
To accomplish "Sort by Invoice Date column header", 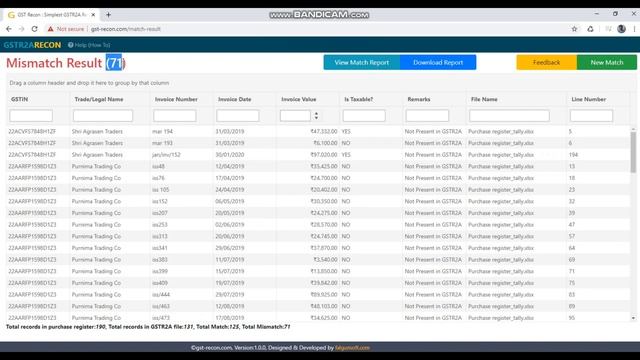I will coord(234,99).
